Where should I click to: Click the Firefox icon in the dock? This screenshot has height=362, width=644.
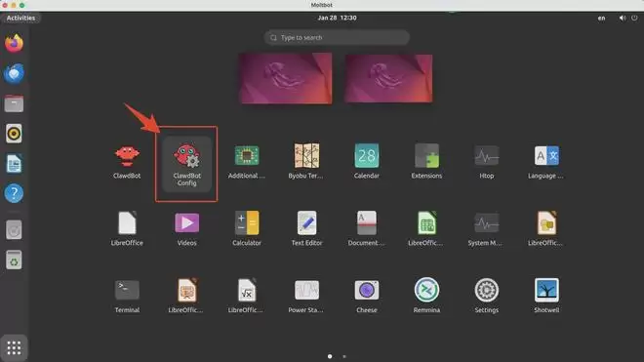(14, 43)
